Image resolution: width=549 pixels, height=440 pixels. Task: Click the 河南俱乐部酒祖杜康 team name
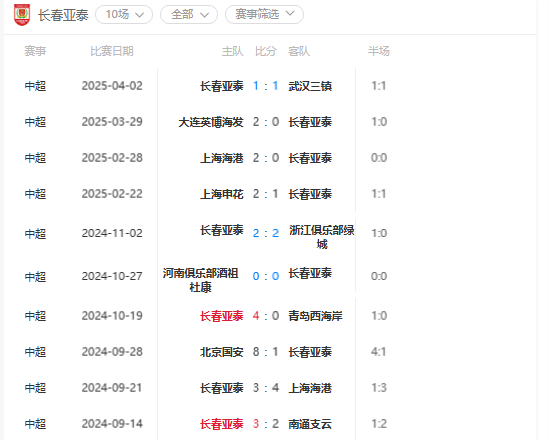tap(201, 280)
